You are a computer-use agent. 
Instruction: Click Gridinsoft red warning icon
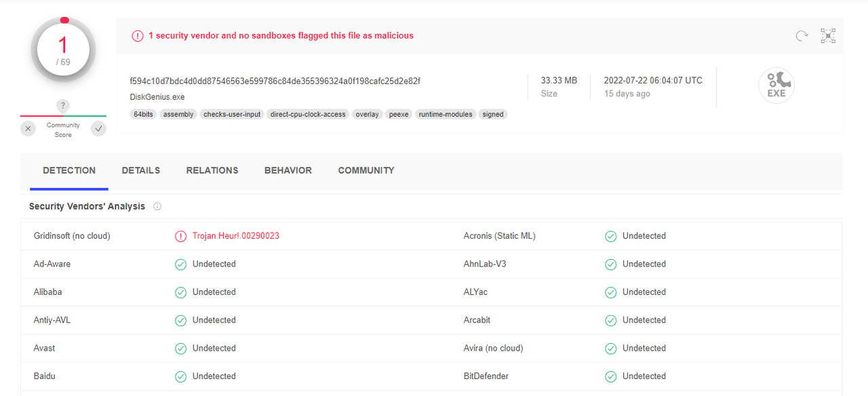click(x=180, y=236)
